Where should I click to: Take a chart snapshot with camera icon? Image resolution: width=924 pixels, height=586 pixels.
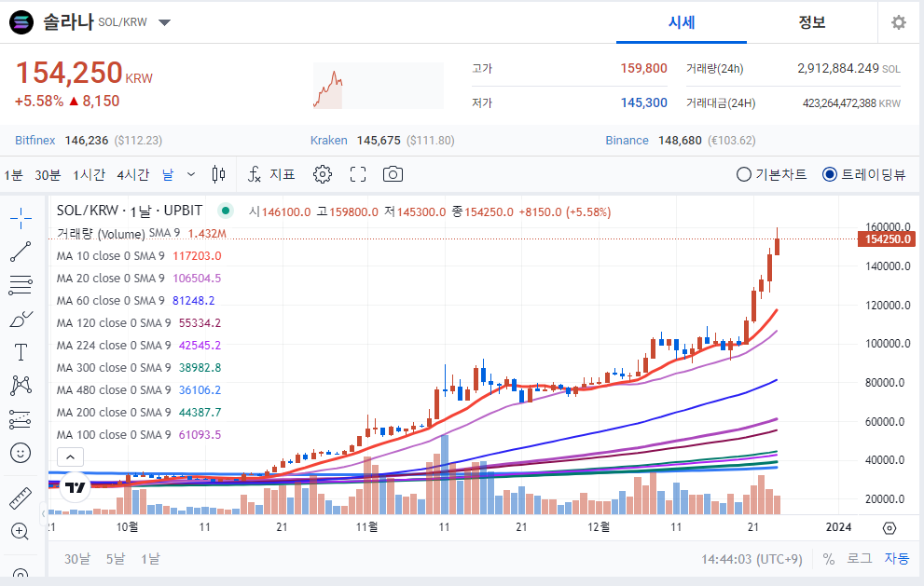point(393,174)
